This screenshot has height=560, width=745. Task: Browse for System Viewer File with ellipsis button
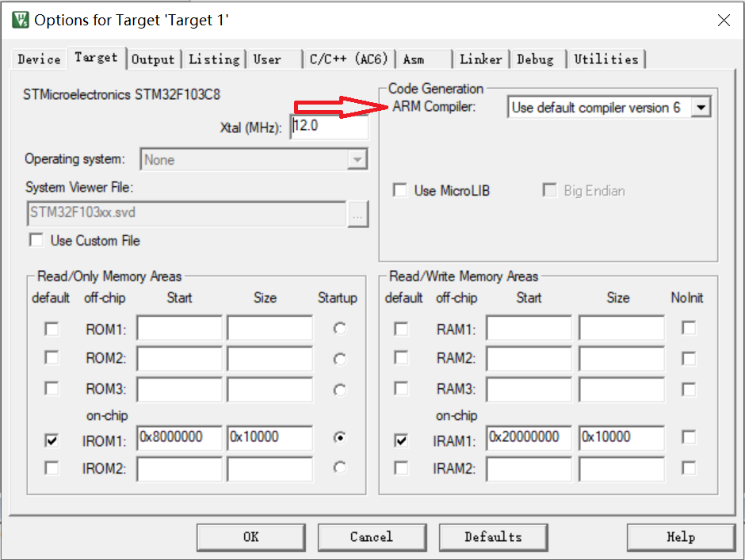point(357,214)
